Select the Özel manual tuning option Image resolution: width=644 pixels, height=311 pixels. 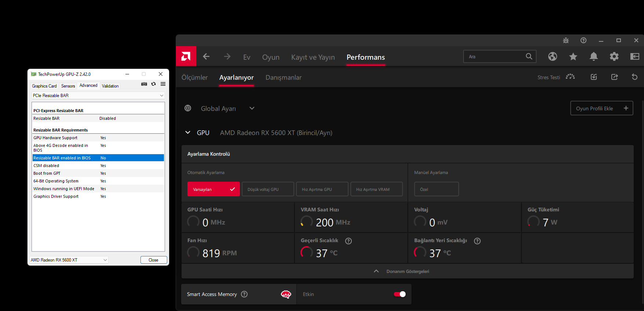(436, 189)
